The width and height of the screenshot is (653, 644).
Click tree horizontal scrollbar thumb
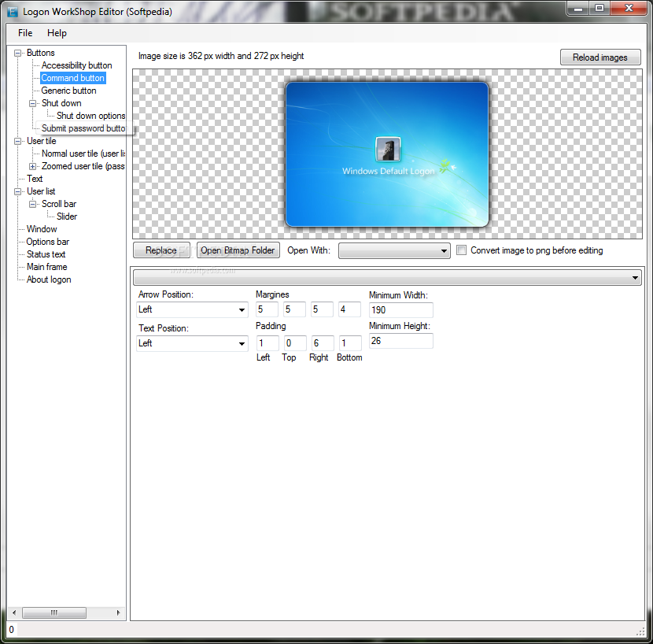pos(54,613)
